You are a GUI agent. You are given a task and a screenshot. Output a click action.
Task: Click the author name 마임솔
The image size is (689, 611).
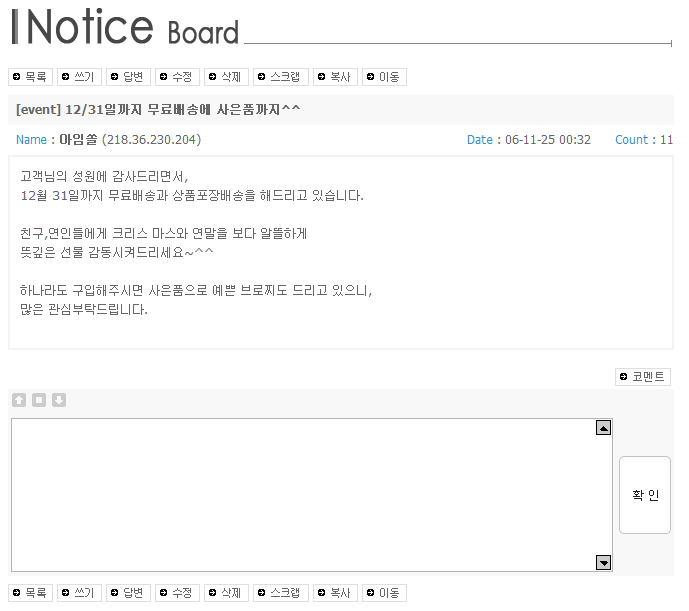coord(78,139)
